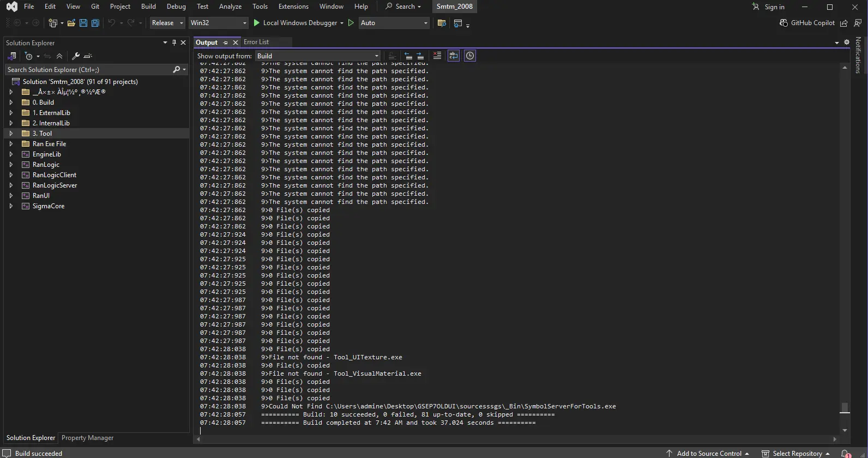Pin the Solution Explorer panel
Image resolution: width=868 pixels, height=458 pixels.
click(174, 43)
